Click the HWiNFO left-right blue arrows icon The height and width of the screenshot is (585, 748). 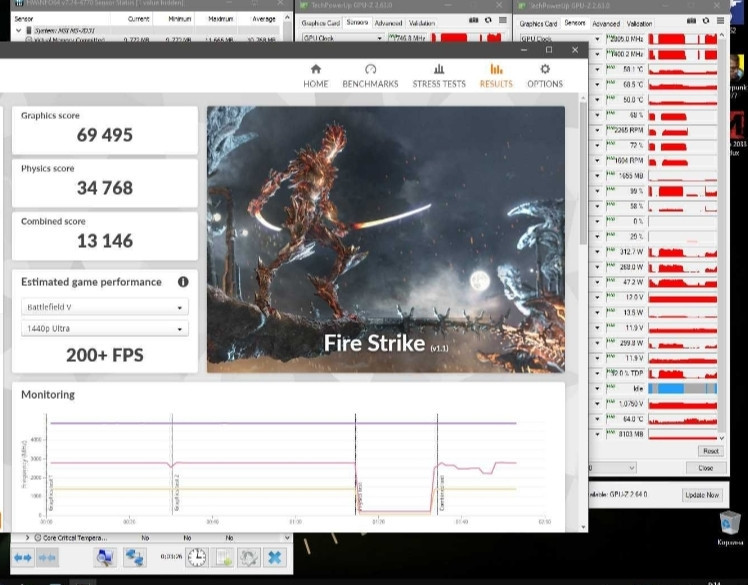click(x=22, y=557)
